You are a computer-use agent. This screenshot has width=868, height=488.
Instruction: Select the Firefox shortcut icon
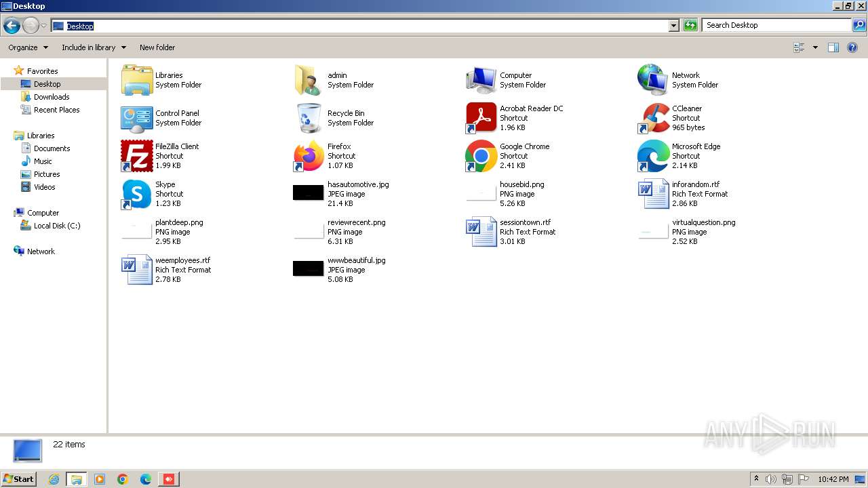[309, 156]
